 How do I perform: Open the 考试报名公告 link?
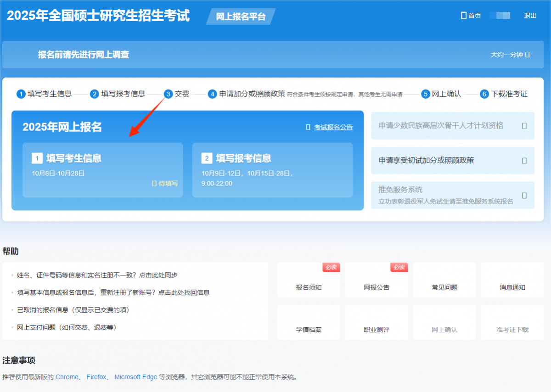coord(333,127)
